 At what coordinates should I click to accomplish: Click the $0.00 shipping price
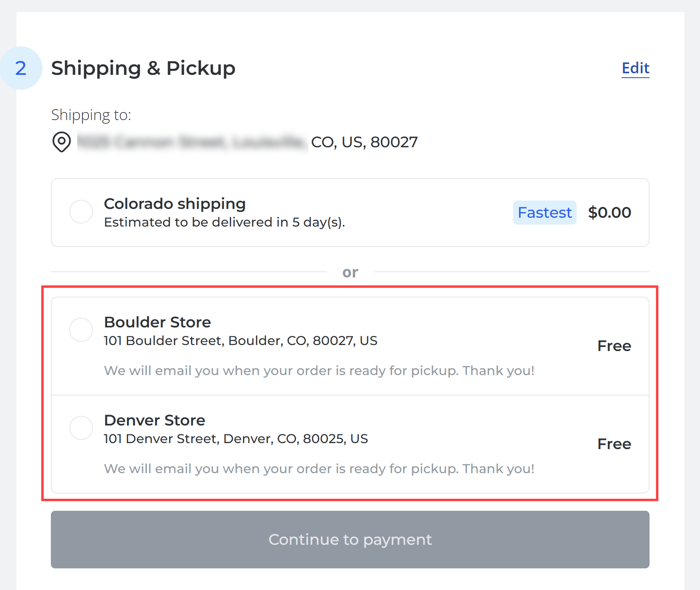tap(609, 213)
